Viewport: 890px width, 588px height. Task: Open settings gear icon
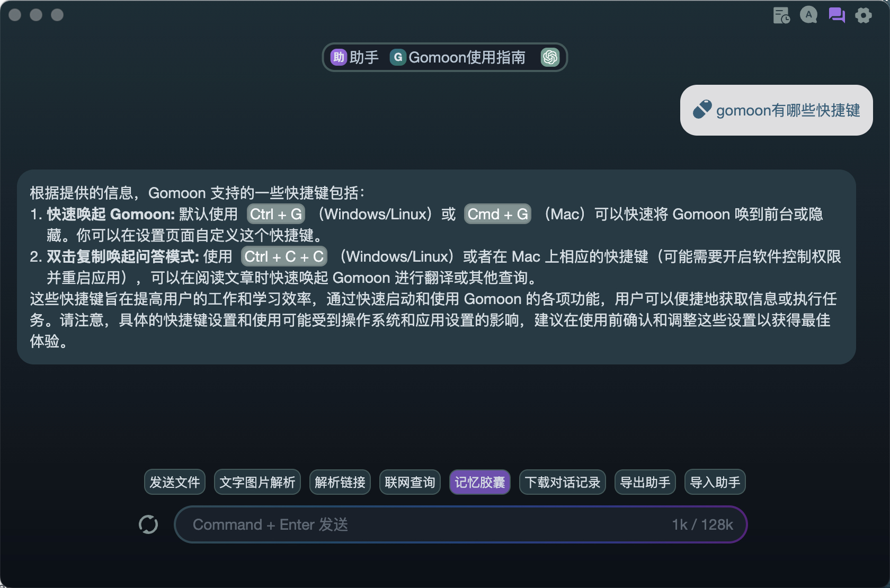coord(864,15)
